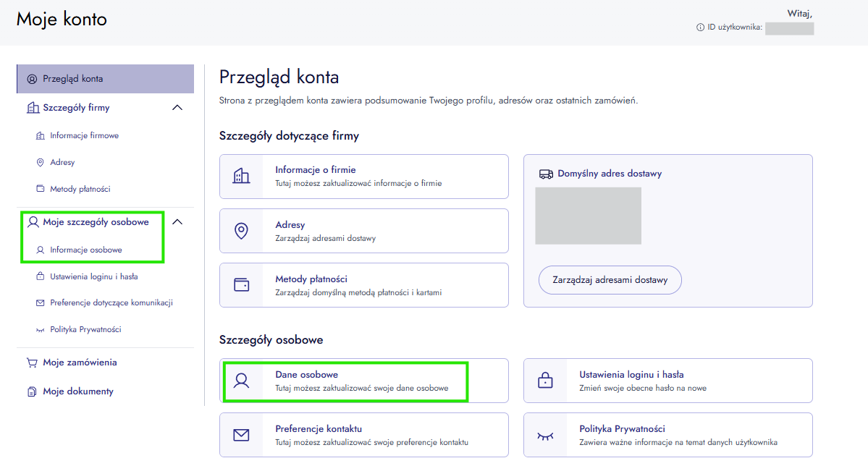Click the person icon on Dane osobowe card
Image resolution: width=868 pixels, height=466 pixels.
tap(241, 380)
